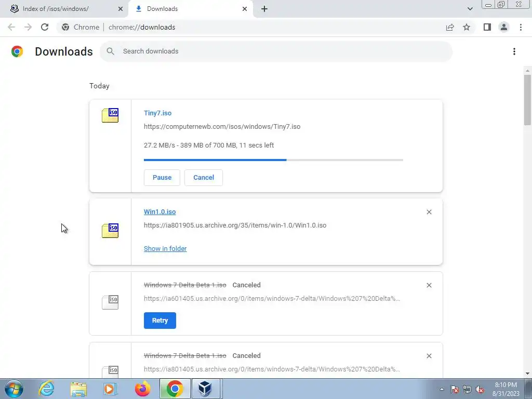
Task: Click the Win1.0.iso archive.org URL text
Action: coord(235,225)
